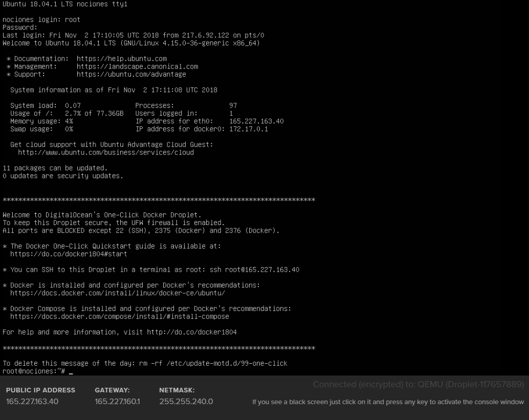
Task: Click the Management URL landscape.canonical.com
Action: pyautogui.click(x=137, y=67)
